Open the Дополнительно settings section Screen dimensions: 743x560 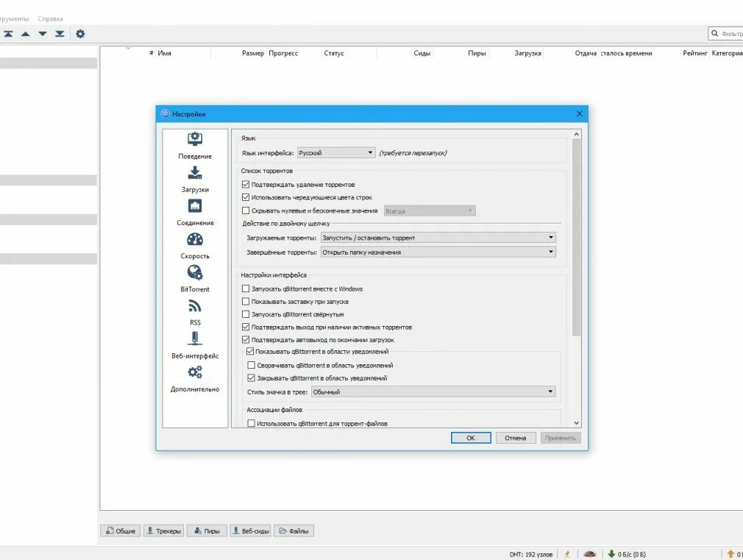[x=195, y=379]
